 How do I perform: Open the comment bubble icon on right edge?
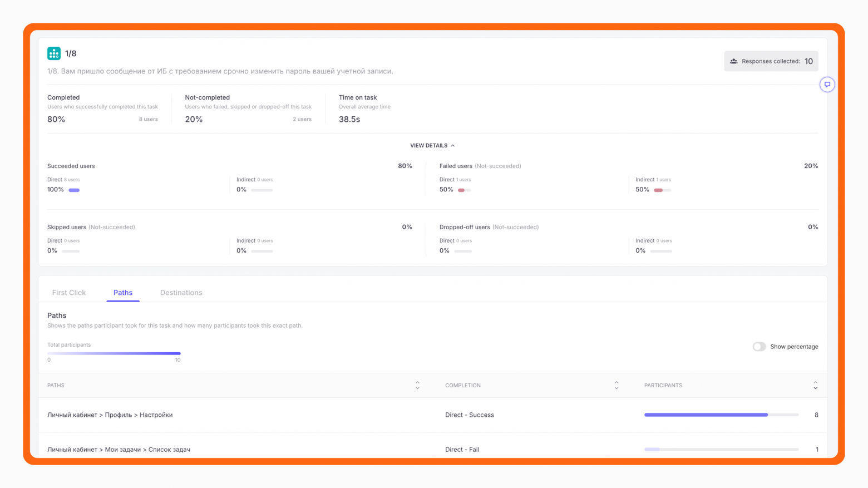827,85
